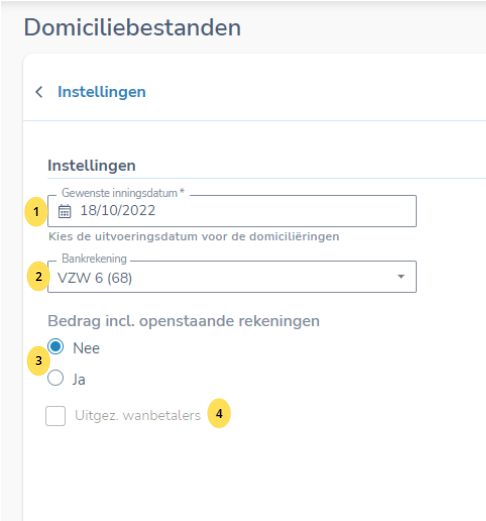Click the yellow number 4 marker
Screen dimensions: 486x521
219,413
